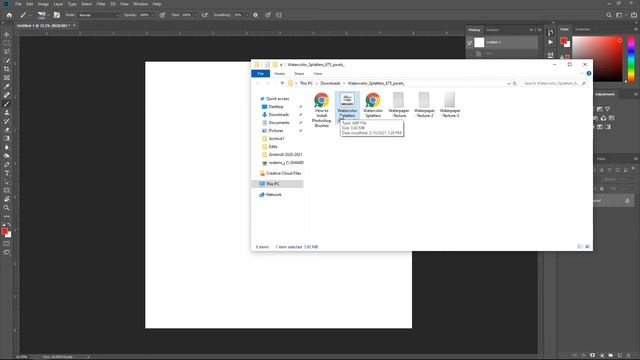This screenshot has width=640, height=360.
Task: Toggle airbrush-style build-up icon
Action: (205, 15)
